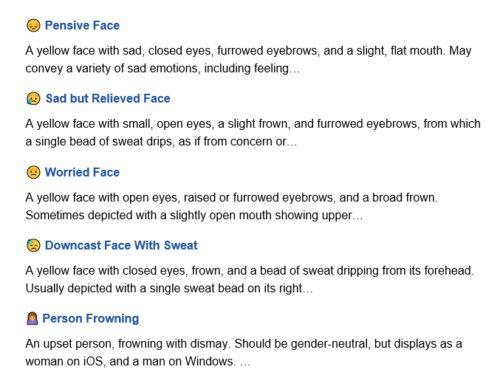
Task: Open the Downcast Face With Sweat link
Action: [121, 245]
